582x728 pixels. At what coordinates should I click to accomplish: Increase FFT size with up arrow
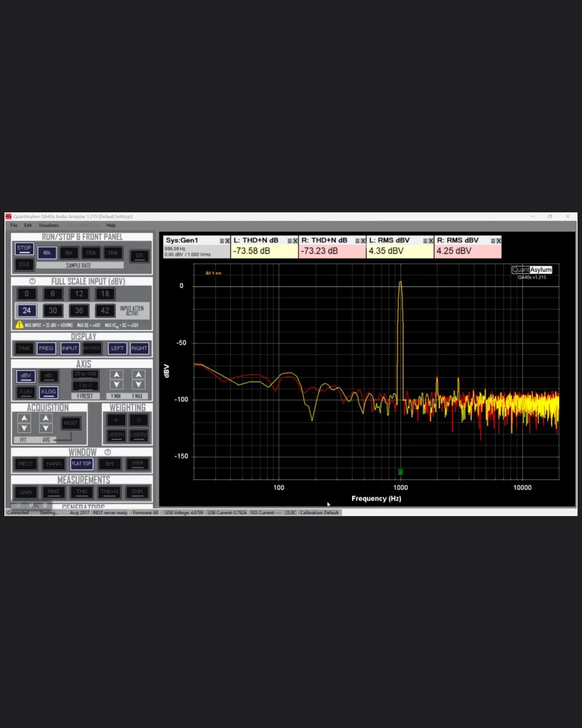pyautogui.click(x=24, y=418)
